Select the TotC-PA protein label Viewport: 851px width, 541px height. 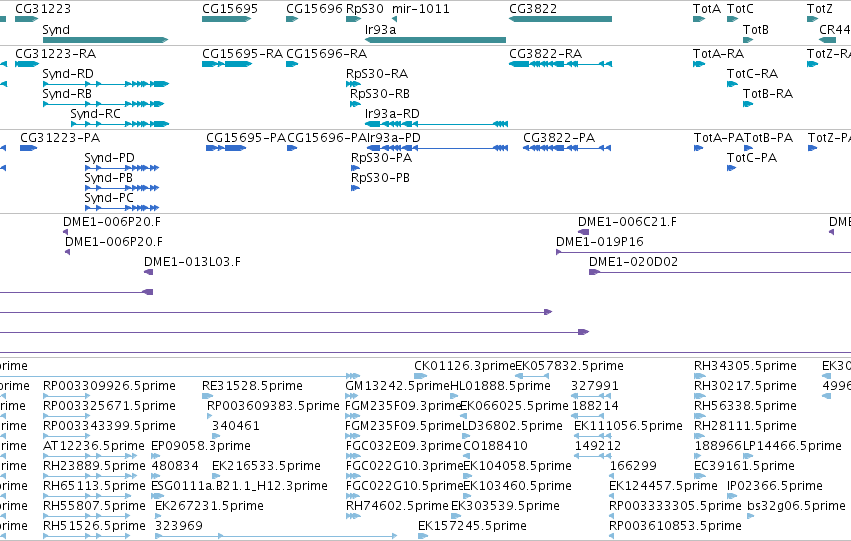coord(752,158)
